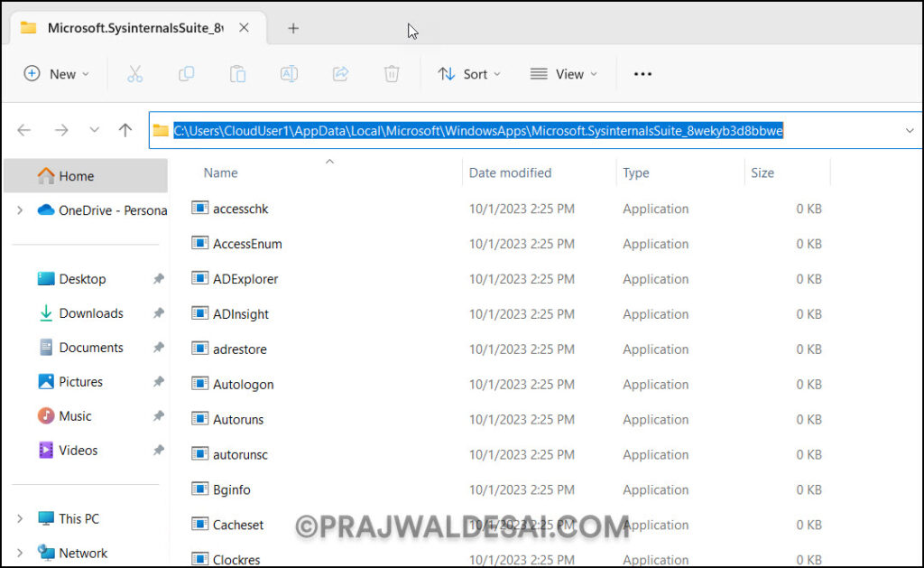924x568 pixels.
Task: Click the Bginfo application icon
Action: click(x=199, y=489)
